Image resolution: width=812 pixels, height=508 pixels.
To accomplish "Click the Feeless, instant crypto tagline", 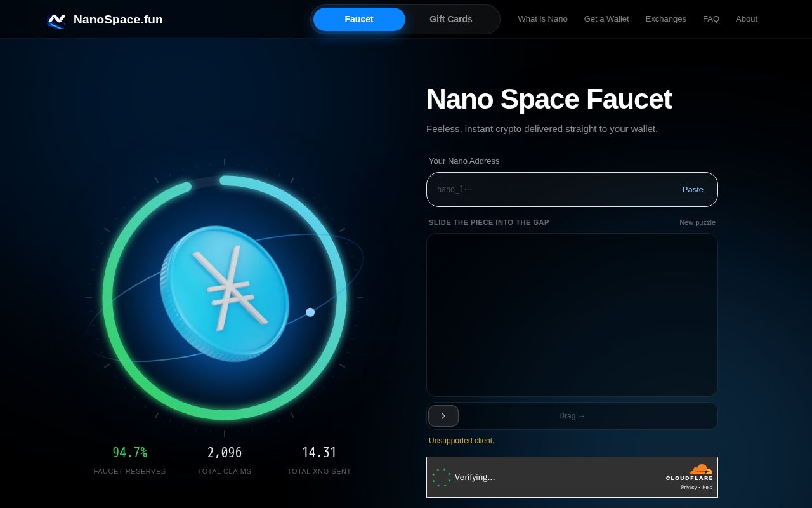I will click(x=542, y=129).
